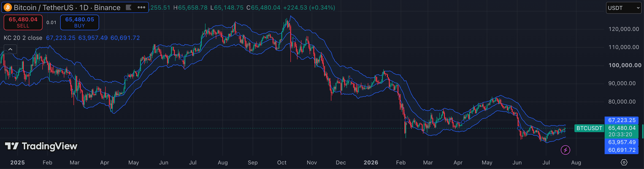Viewport: 644px width, 169px height.
Task: Click the blue 63,957.49 price axis tag
Action: (x=622, y=142)
